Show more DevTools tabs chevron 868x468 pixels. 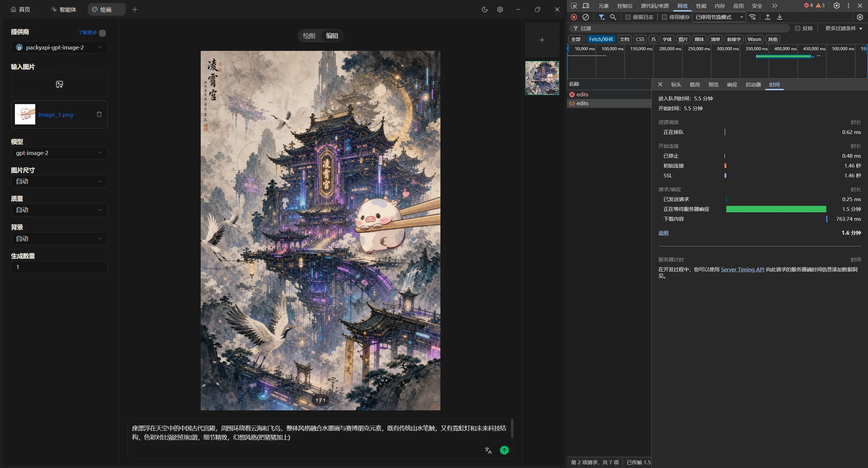tap(775, 6)
